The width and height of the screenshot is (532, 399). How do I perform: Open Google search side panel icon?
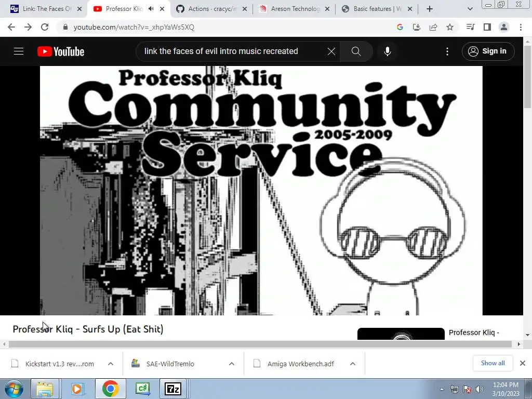[x=400, y=27]
